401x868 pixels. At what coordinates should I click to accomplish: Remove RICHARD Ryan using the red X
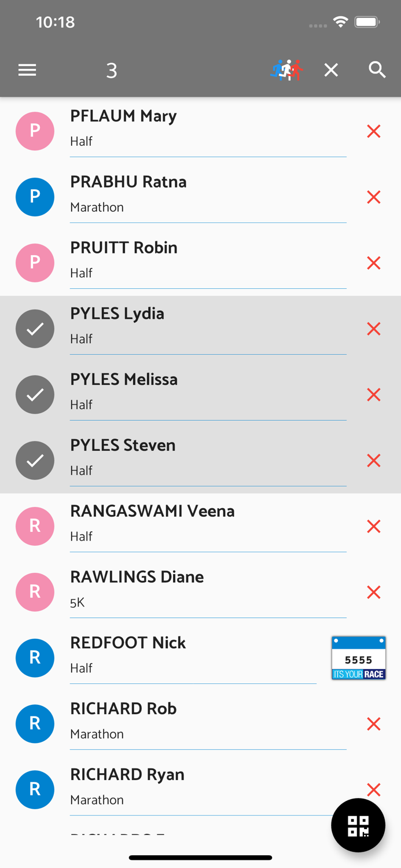(373, 789)
